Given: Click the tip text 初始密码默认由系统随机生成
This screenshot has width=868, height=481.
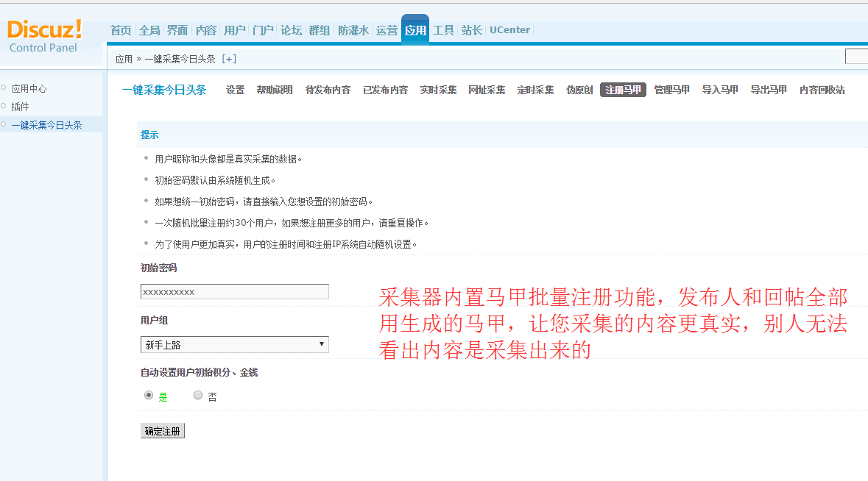Looking at the screenshot, I should (215, 180).
